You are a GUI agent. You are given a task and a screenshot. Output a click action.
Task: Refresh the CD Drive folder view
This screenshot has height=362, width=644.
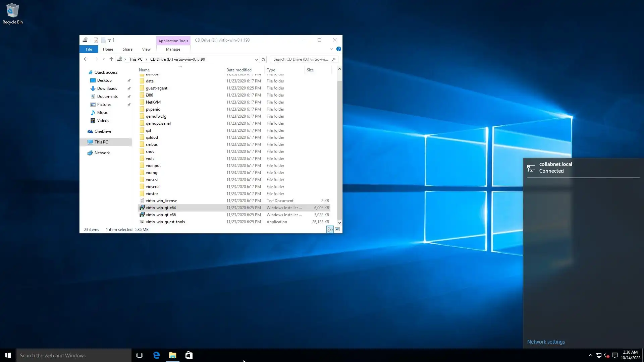click(x=263, y=59)
